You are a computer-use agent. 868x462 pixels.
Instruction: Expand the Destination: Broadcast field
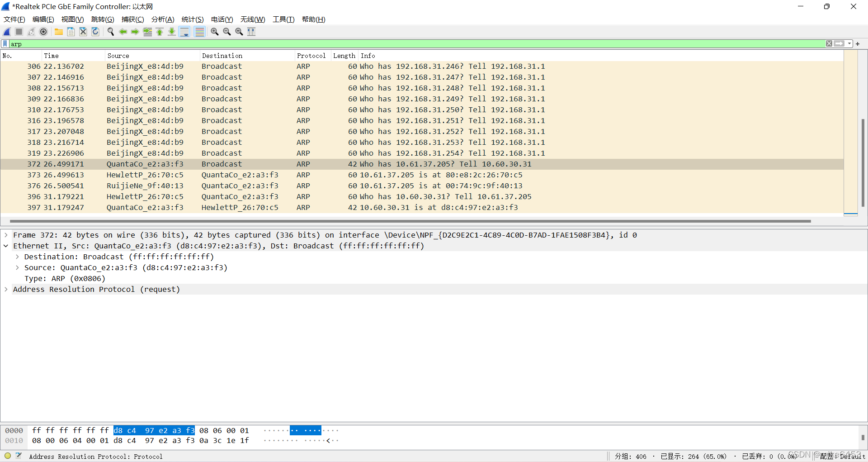click(x=17, y=257)
